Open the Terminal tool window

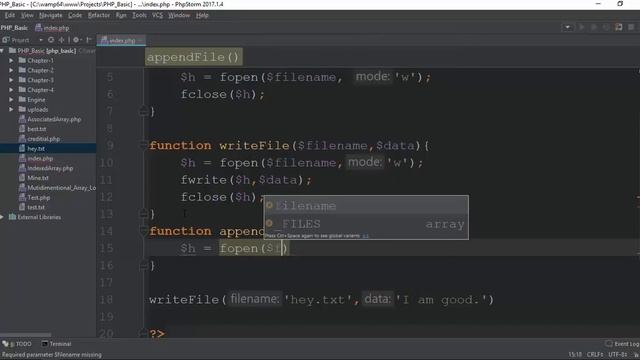(x=56, y=344)
